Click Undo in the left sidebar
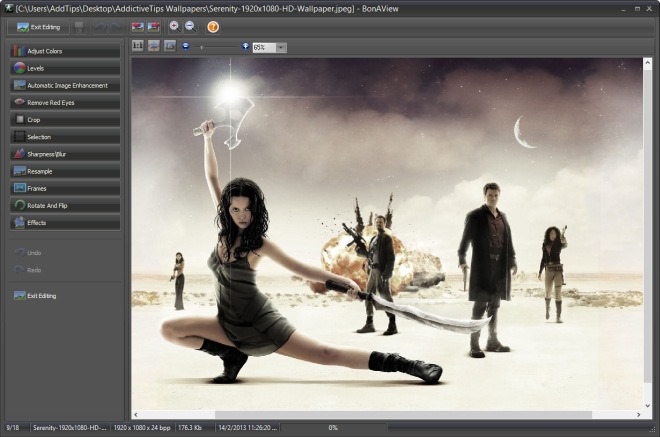Image resolution: width=660 pixels, height=437 pixels. coord(28,253)
